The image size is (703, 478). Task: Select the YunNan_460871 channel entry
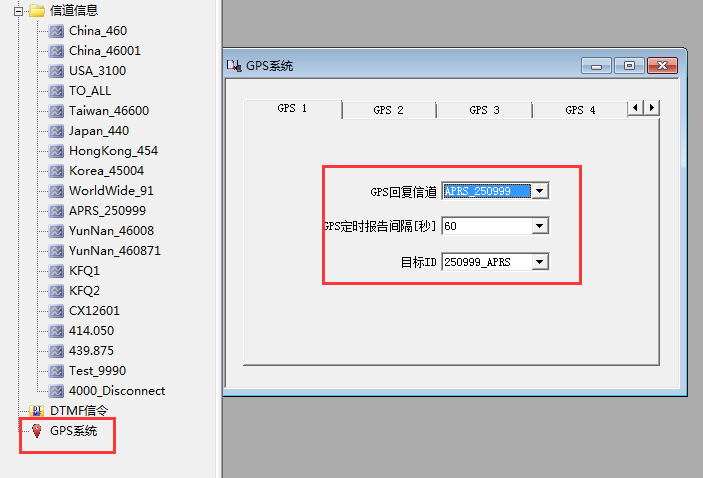(114, 251)
